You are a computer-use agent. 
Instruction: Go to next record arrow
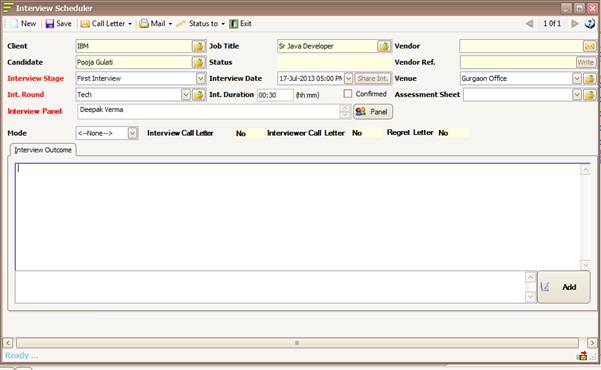click(x=574, y=24)
